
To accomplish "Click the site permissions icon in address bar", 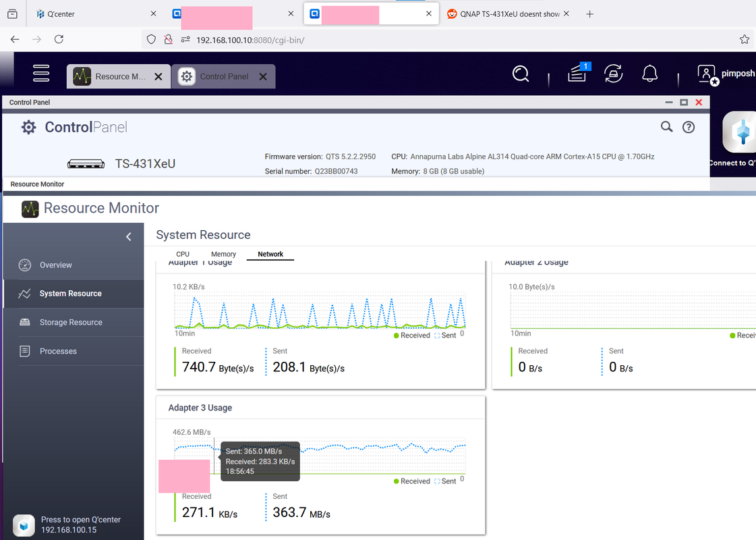I will click(x=185, y=40).
